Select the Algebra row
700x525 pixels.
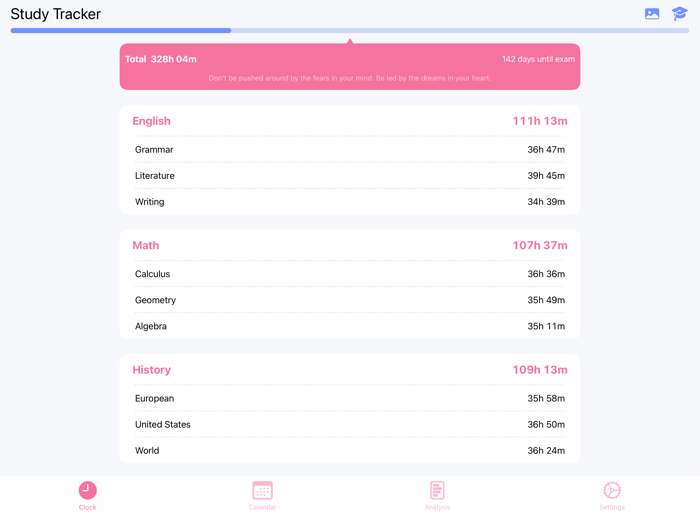click(x=350, y=326)
